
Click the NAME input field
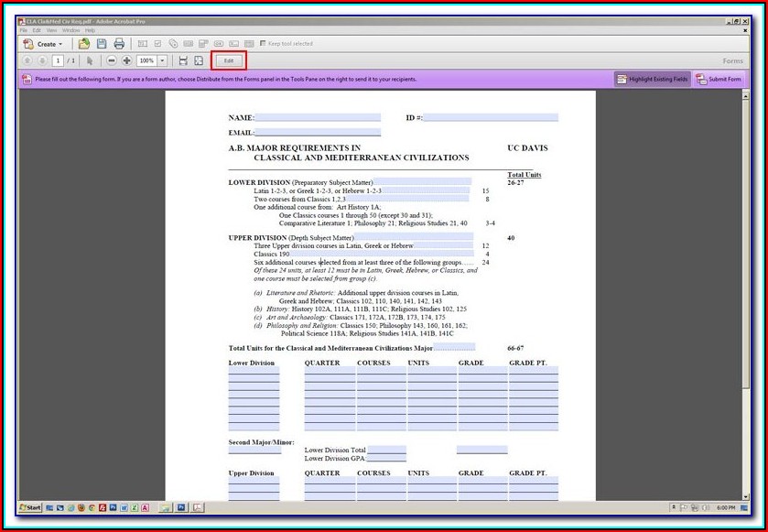[318, 117]
